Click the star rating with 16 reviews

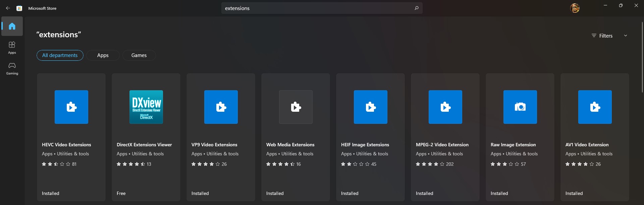point(283,164)
